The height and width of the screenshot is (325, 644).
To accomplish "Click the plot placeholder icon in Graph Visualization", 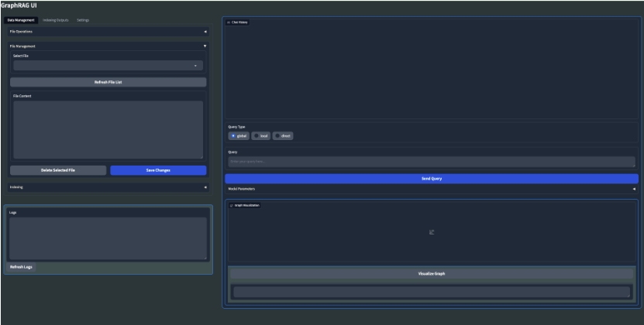I will [x=432, y=233].
